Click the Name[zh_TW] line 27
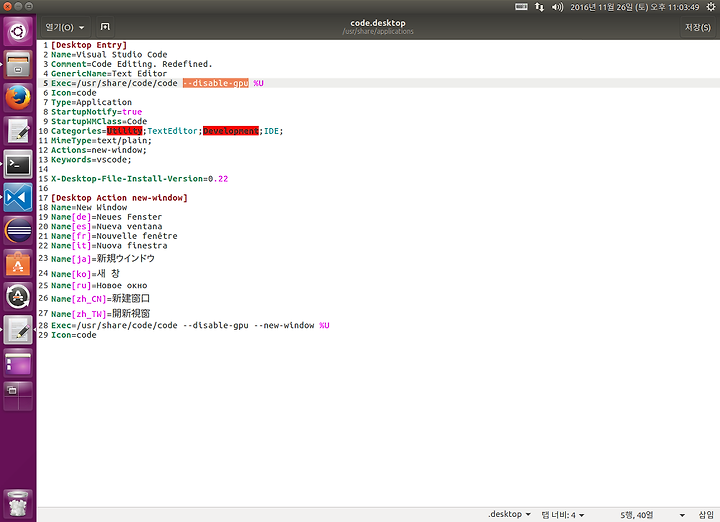Viewport: 720px width, 522px height. click(x=100, y=314)
